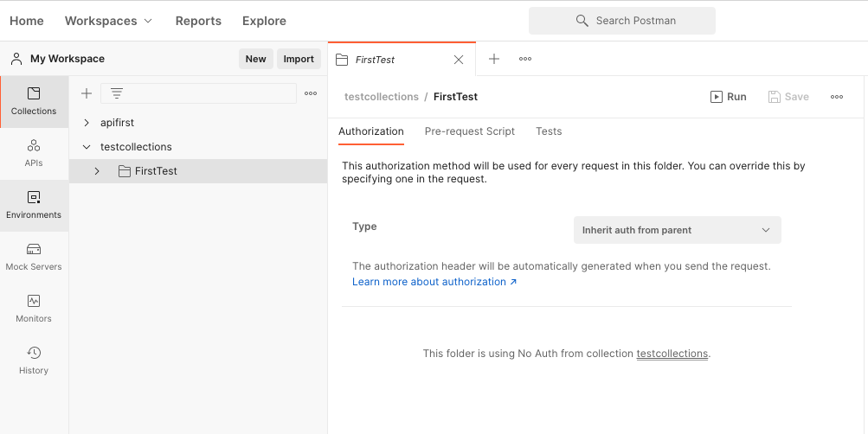The image size is (868, 434).
Task: Open Learn more about authorization link
Action: click(x=434, y=282)
